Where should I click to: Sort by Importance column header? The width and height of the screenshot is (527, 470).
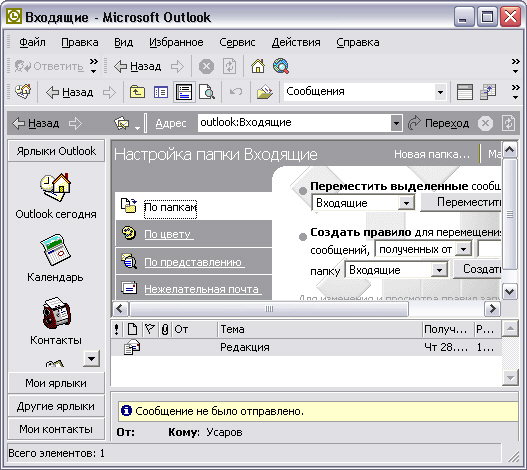(x=117, y=329)
